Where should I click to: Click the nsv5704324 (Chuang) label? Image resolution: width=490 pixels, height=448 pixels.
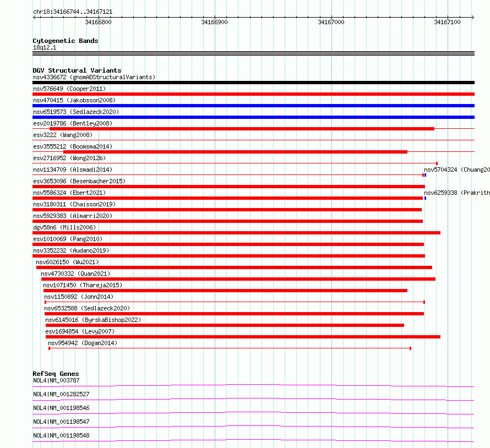457,170
